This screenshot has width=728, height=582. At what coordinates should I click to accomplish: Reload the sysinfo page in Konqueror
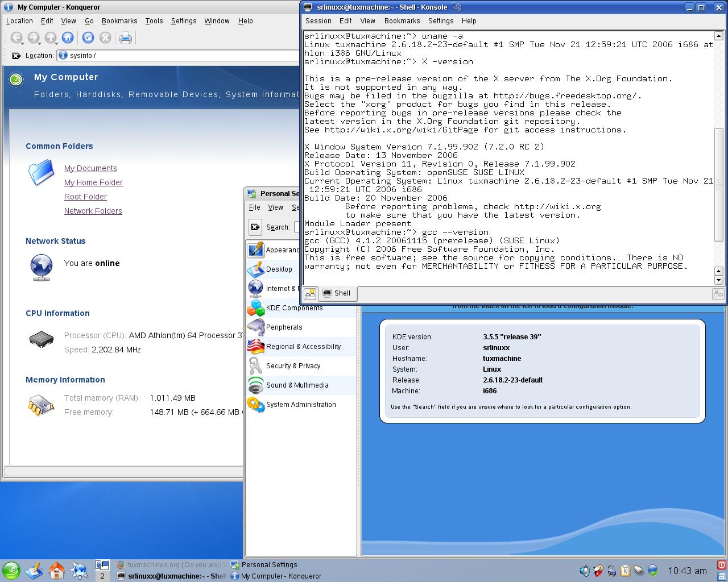(x=88, y=38)
